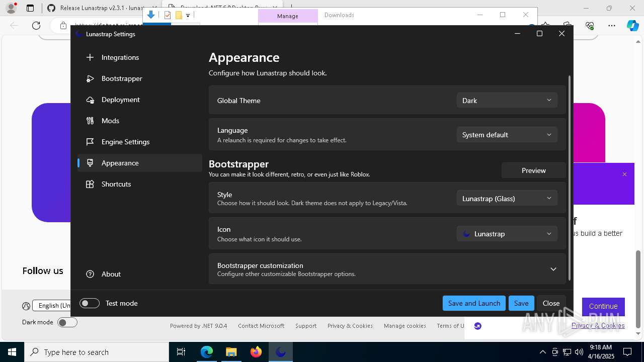Click Save and Launch
The width and height of the screenshot is (644, 362).
[474, 303]
